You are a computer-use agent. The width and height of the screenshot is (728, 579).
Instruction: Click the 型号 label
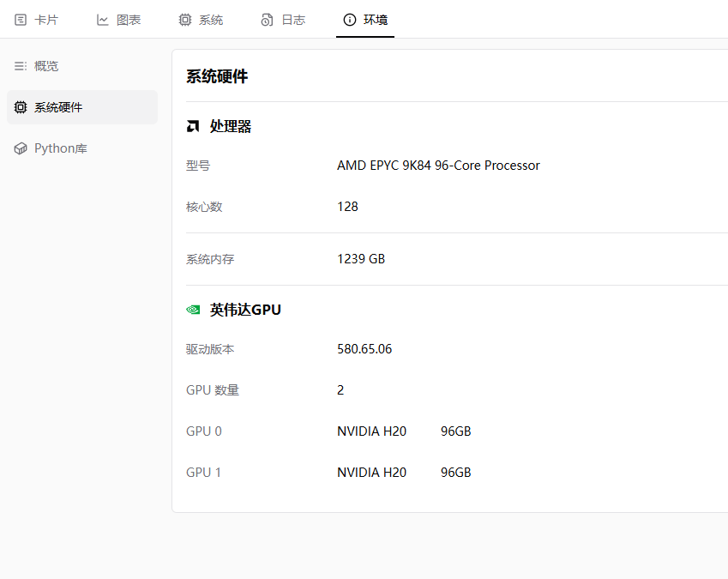(198, 166)
